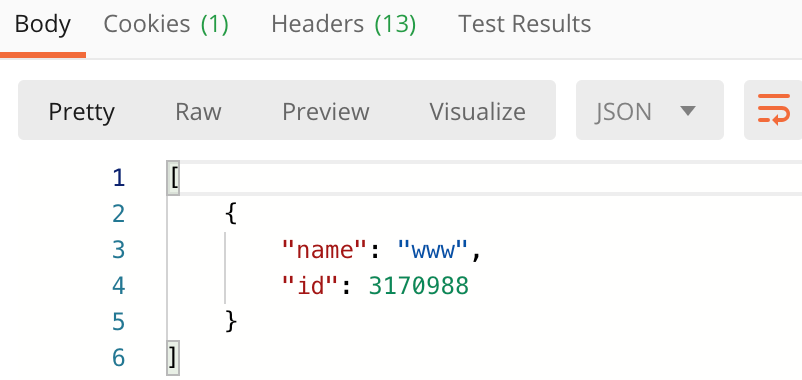Screen dimensions: 802x380
Task: Click line number 2 in gutter
Action: 119,214
